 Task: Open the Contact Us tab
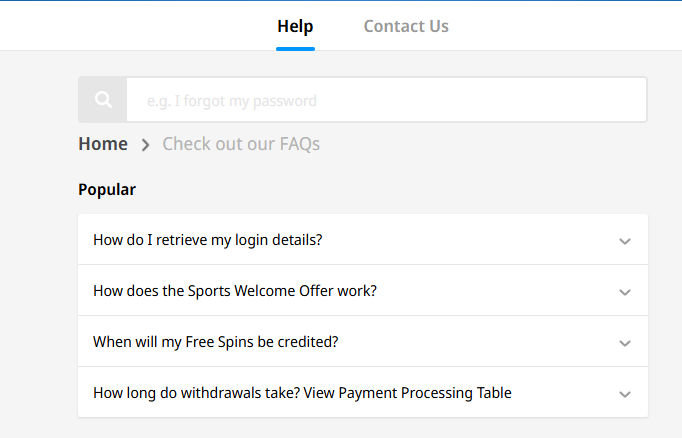[x=406, y=26]
